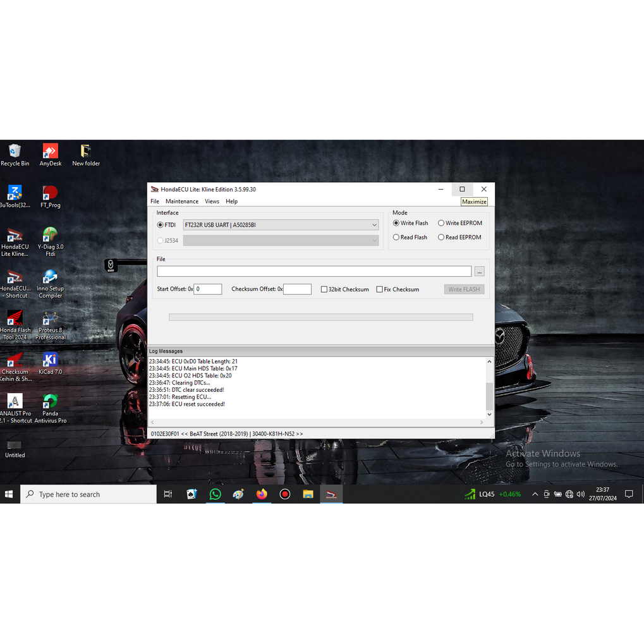Viewport: 644px width, 644px height.
Task: Open Paint app in taskbar
Action: [x=238, y=494]
